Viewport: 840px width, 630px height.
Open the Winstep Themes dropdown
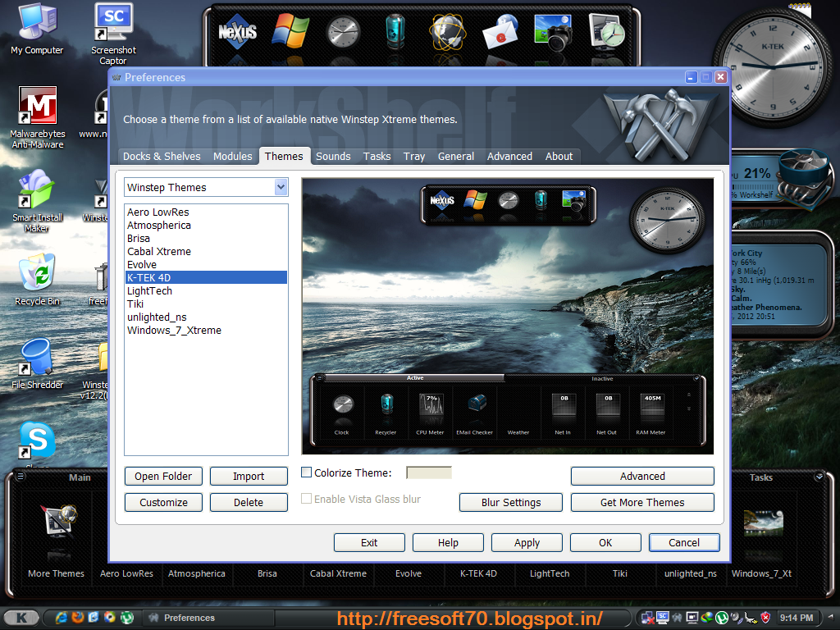click(x=282, y=187)
